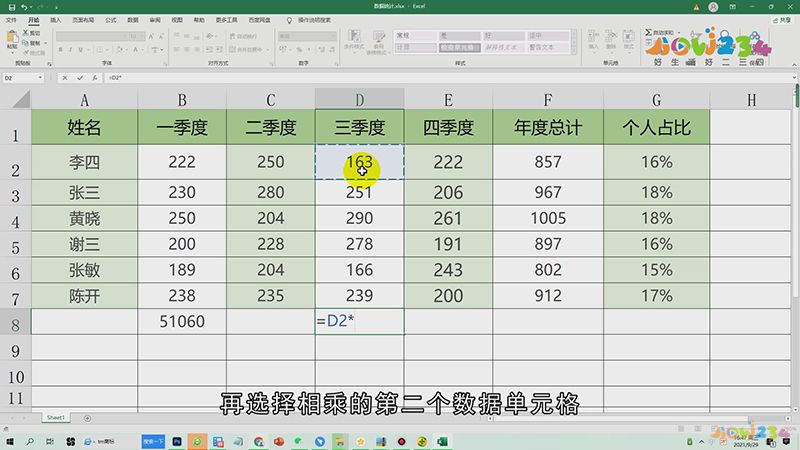Cut selection with the scissors icon

point(26,33)
